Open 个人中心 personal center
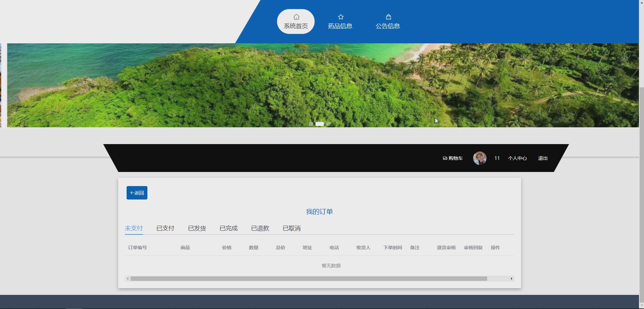644x309 pixels. 517,158
